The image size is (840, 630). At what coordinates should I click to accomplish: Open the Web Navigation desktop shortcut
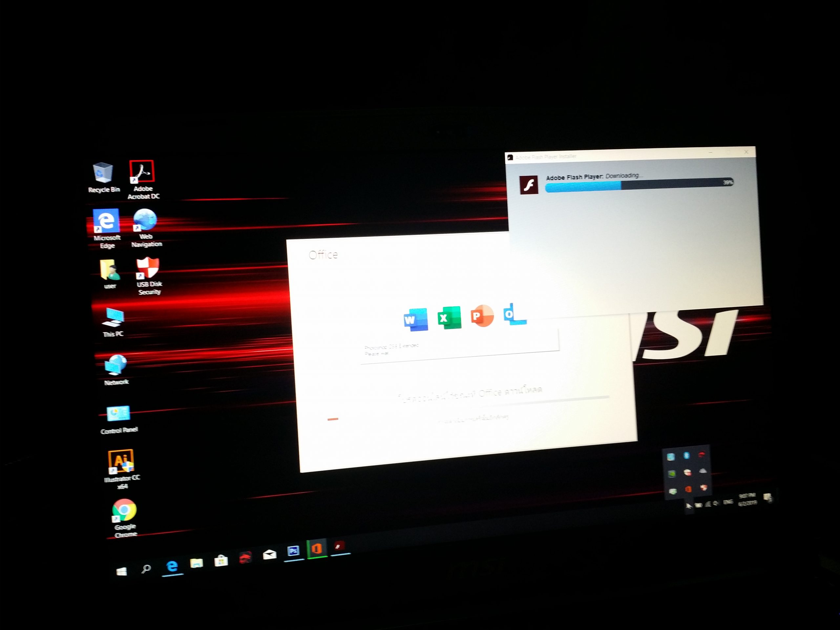click(146, 228)
